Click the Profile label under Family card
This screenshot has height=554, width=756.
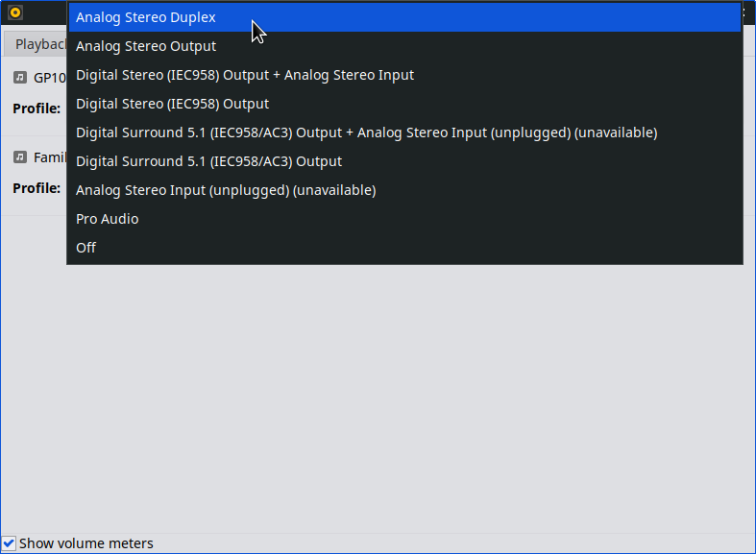point(37,188)
